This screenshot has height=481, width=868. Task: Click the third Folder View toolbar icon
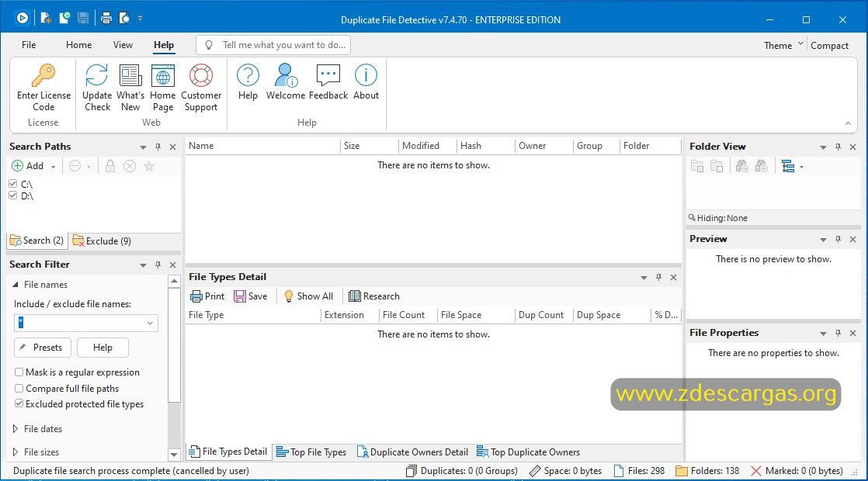[x=741, y=166]
